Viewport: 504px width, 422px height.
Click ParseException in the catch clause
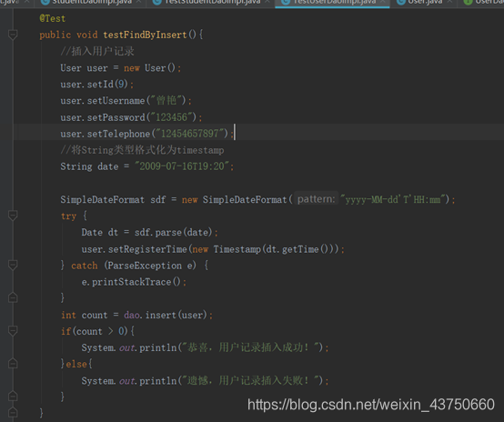(145, 266)
